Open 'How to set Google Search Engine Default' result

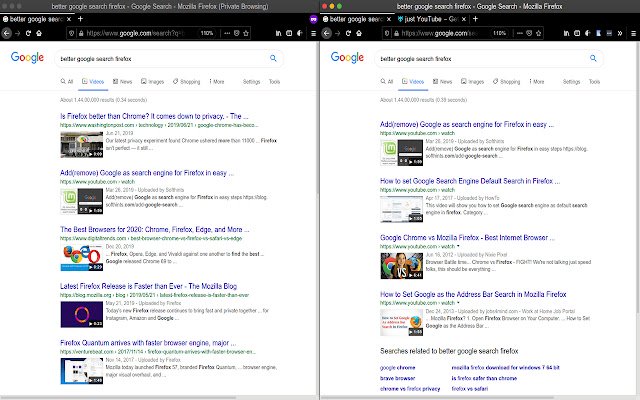pyautogui.click(x=470, y=181)
